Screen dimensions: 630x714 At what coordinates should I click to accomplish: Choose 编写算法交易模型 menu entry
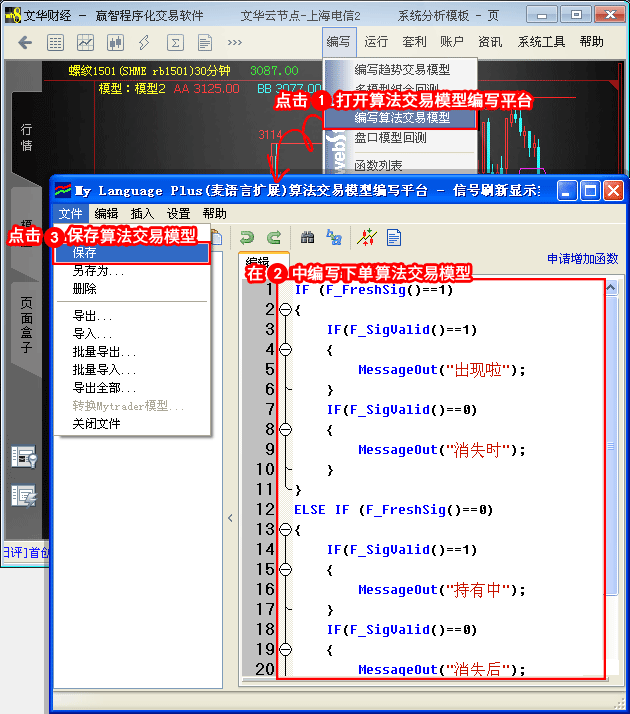click(402, 118)
